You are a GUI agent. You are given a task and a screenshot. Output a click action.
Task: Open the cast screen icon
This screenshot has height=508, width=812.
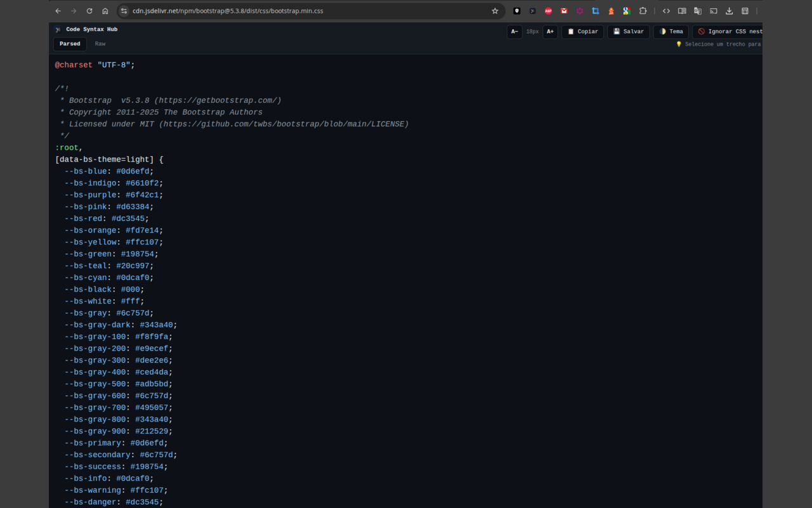[x=714, y=11]
